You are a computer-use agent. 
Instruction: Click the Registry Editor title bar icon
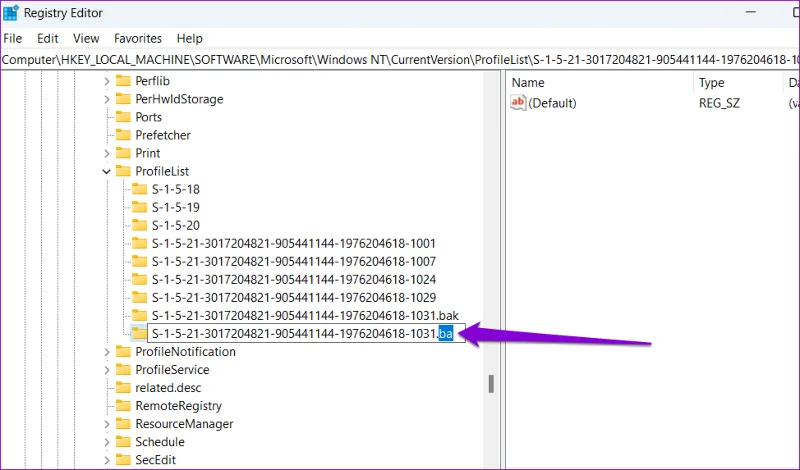point(11,13)
